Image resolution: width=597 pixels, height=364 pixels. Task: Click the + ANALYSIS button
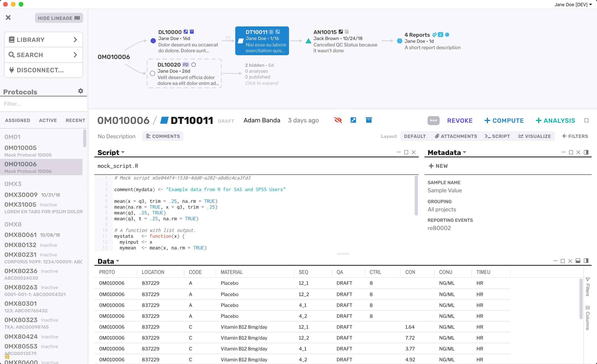[555, 120]
